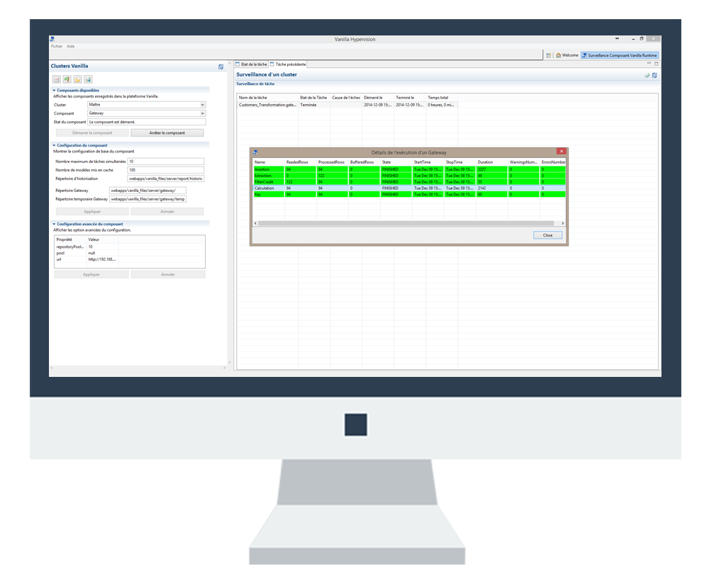Click the Nombre de modèles mis en cache field

165,170
